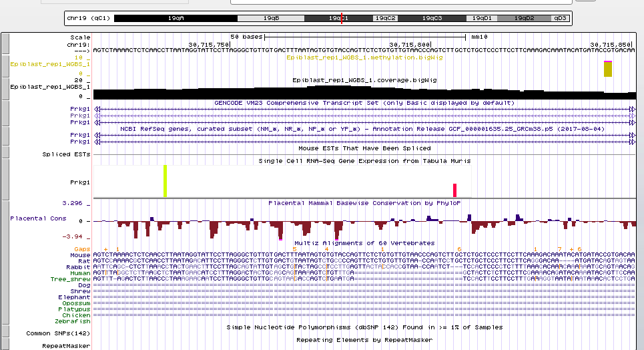Screen dimensions: 644x350
Task: Select the 19qA band on the chromosome ideogram
Action: coord(176,18)
